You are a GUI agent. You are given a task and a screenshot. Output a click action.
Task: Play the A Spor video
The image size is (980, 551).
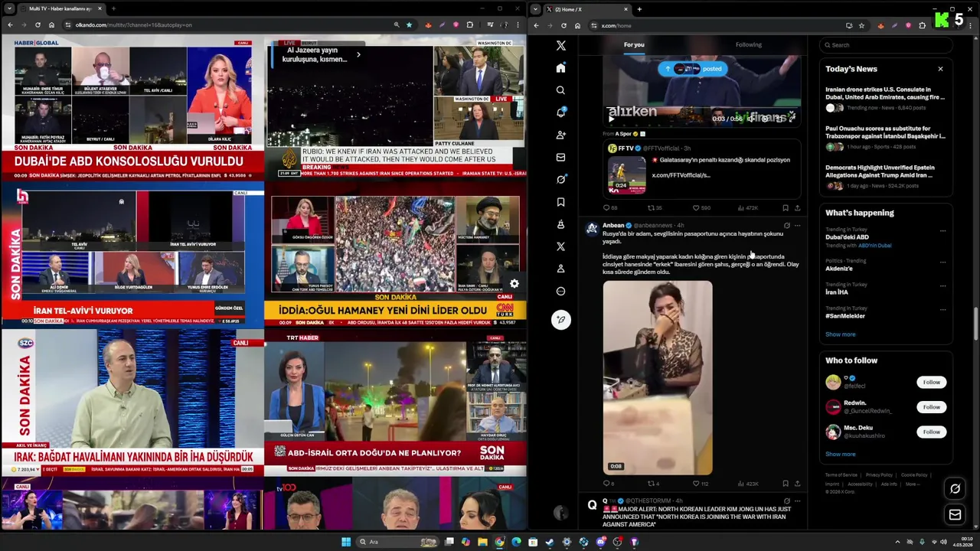pos(611,119)
